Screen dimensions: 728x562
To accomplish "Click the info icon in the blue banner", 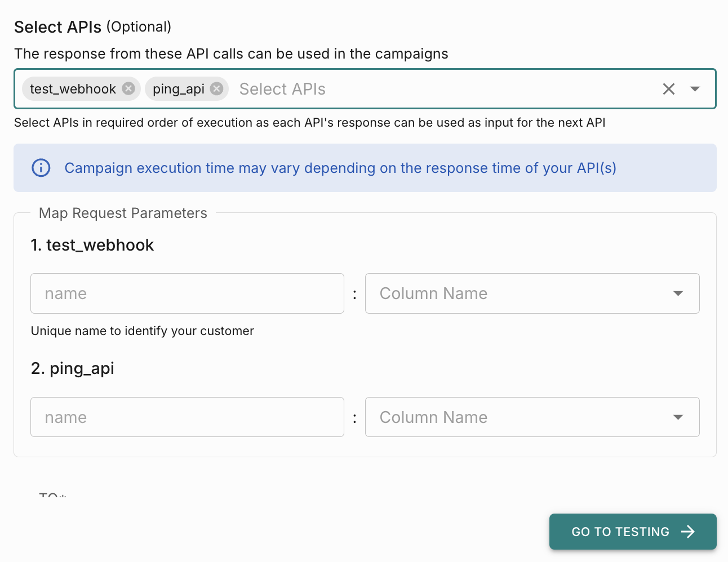I will (41, 168).
